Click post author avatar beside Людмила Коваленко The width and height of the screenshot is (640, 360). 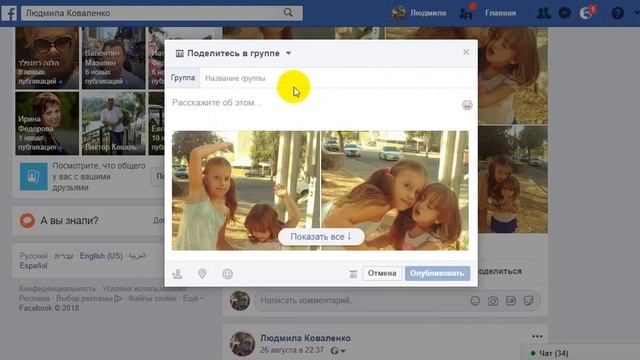pyautogui.click(x=242, y=344)
